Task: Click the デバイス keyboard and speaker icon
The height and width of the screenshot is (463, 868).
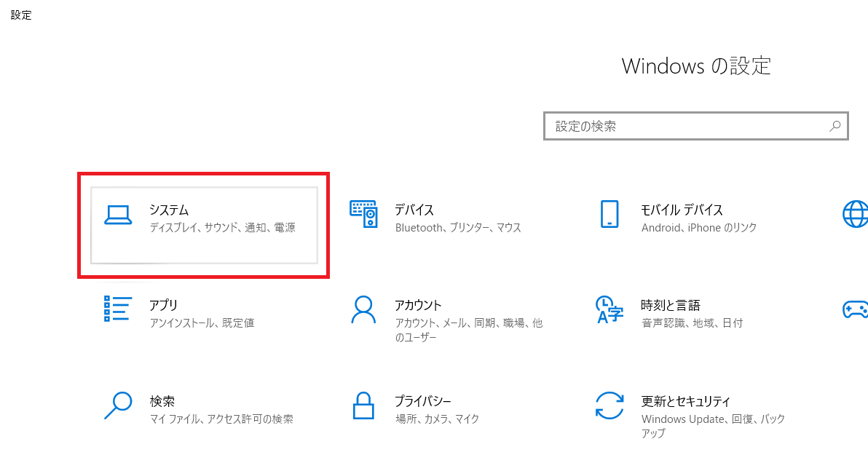Action: (x=363, y=215)
